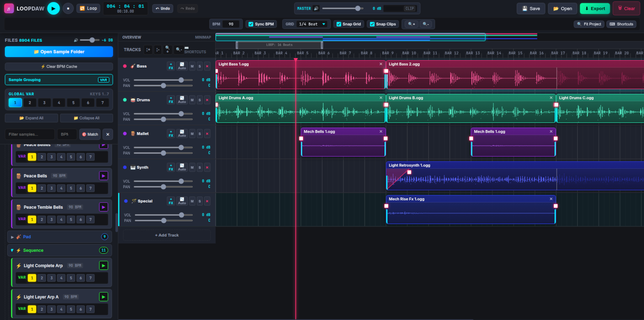The image size is (644, 320).
Task: Toggle the Sync BPM checkbox
Action: pyautogui.click(x=251, y=24)
